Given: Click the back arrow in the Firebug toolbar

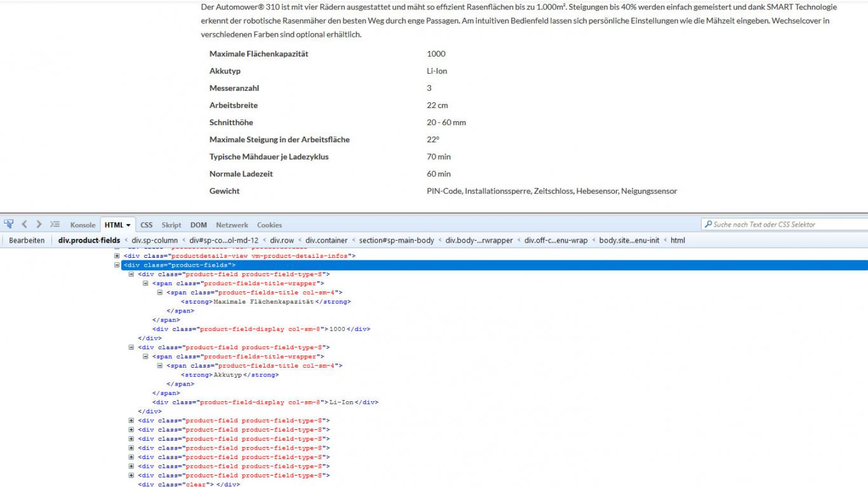Looking at the screenshot, I should click(x=25, y=224).
